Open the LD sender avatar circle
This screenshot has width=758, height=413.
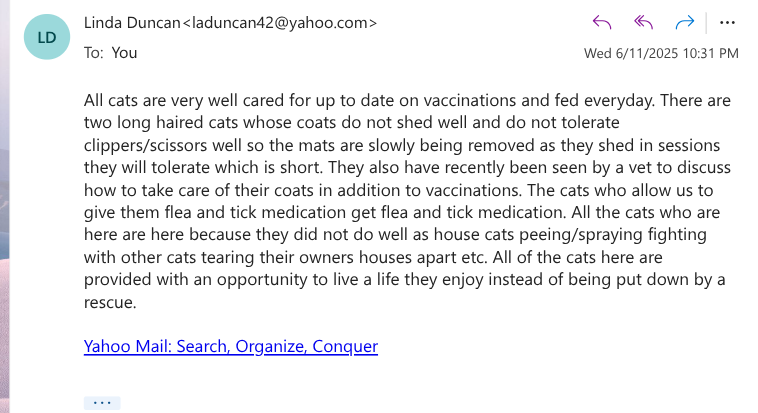click(47, 37)
